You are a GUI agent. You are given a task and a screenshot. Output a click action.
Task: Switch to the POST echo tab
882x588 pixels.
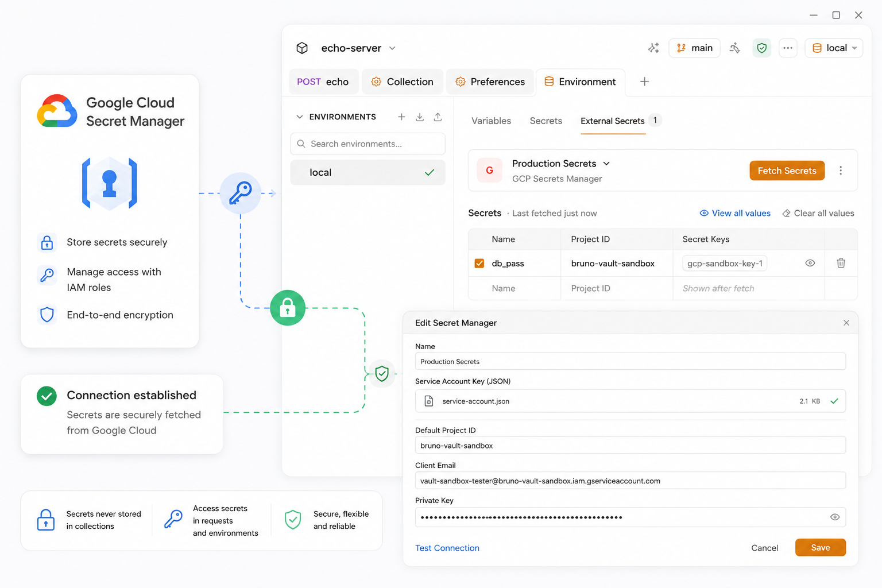click(x=323, y=82)
